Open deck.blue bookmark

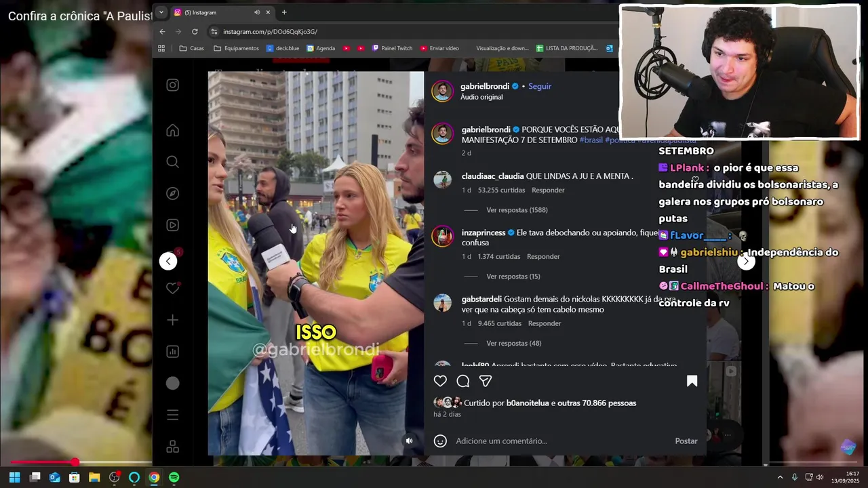pos(283,48)
